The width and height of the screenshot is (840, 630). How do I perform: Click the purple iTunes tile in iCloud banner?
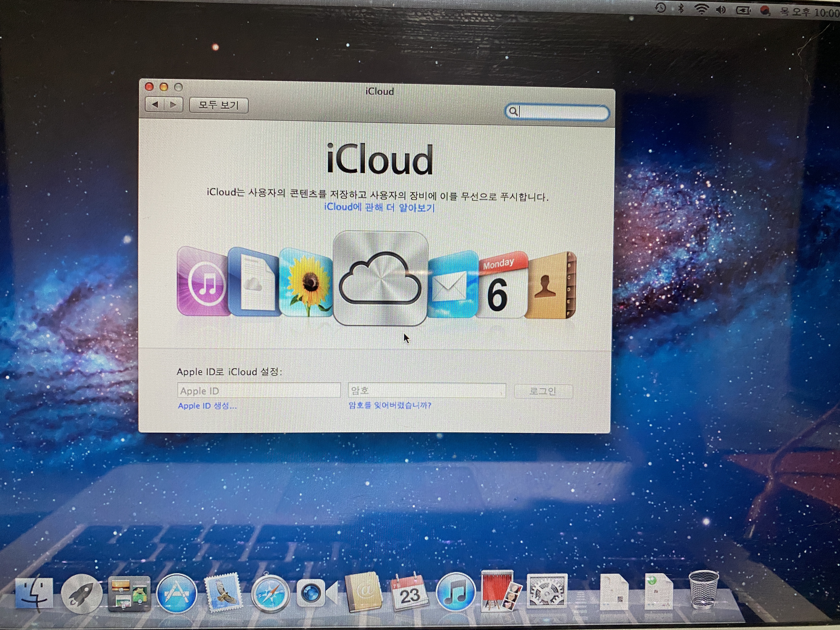203,281
